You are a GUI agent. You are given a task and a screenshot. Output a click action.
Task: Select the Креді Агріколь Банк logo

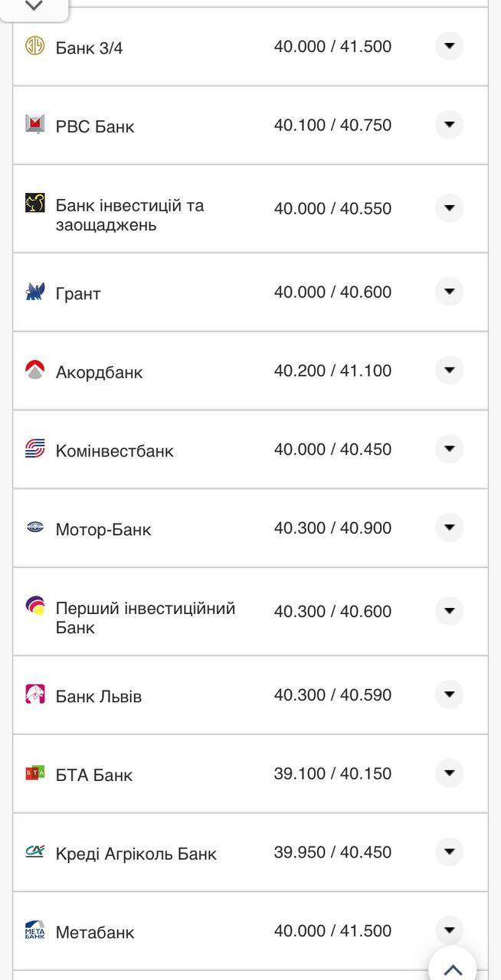point(34,852)
